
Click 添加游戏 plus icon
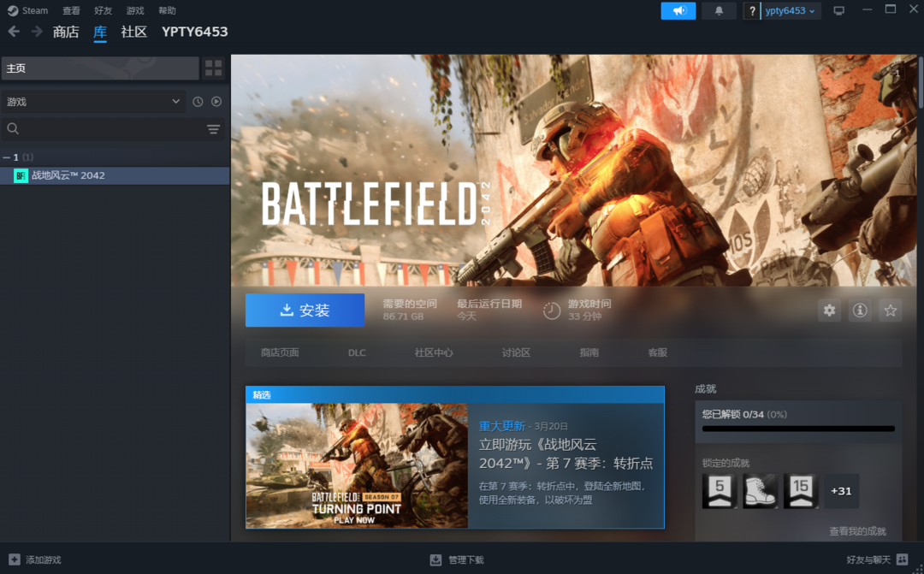point(15,559)
